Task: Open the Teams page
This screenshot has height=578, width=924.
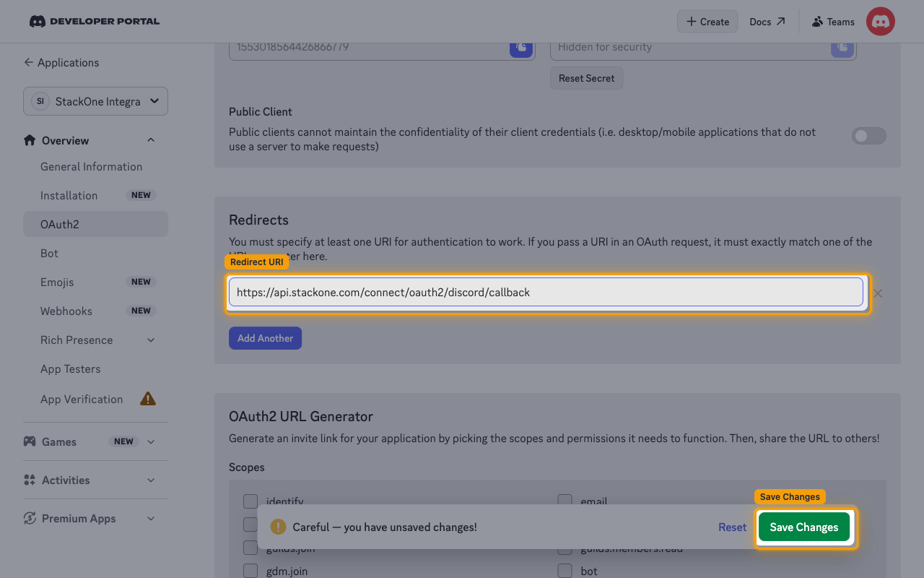Action: click(x=833, y=22)
